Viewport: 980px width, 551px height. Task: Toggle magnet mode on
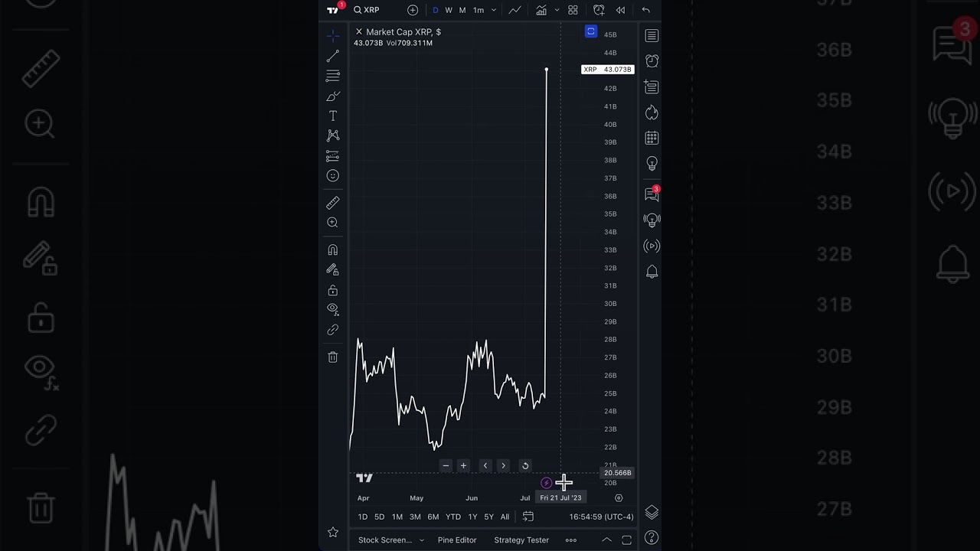pos(333,249)
